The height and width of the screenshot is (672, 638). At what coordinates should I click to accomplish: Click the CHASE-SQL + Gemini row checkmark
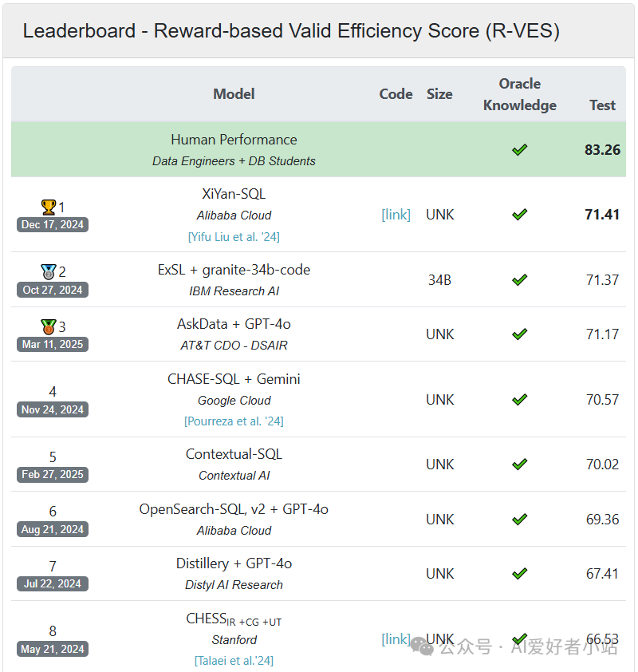[520, 399]
